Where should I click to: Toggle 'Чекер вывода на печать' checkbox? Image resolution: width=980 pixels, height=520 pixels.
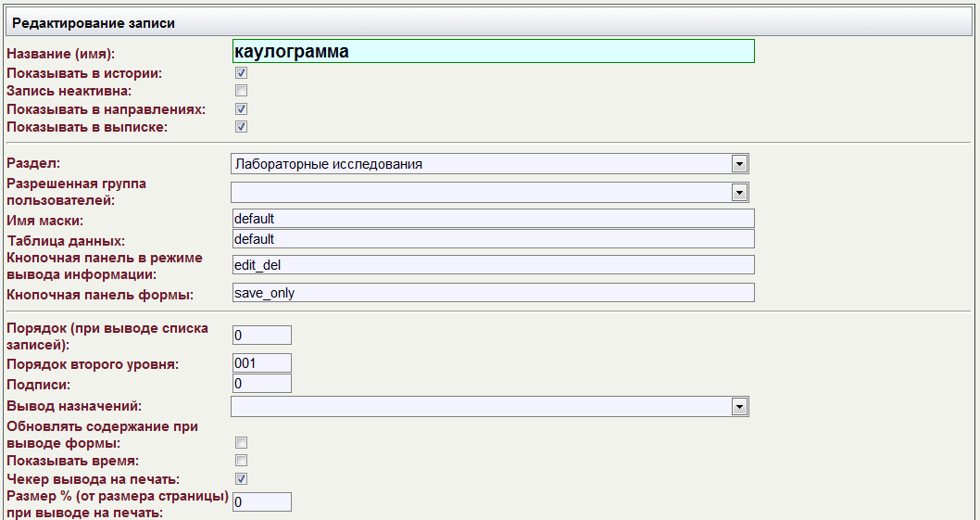pos(241,478)
